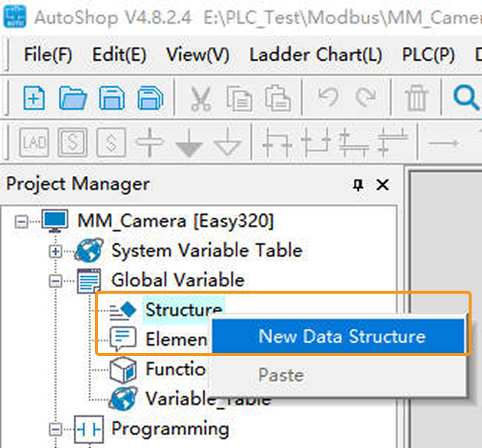Image resolution: width=482 pixels, height=448 pixels.
Task: Choose New Data Structure from context menu
Action: pos(342,336)
